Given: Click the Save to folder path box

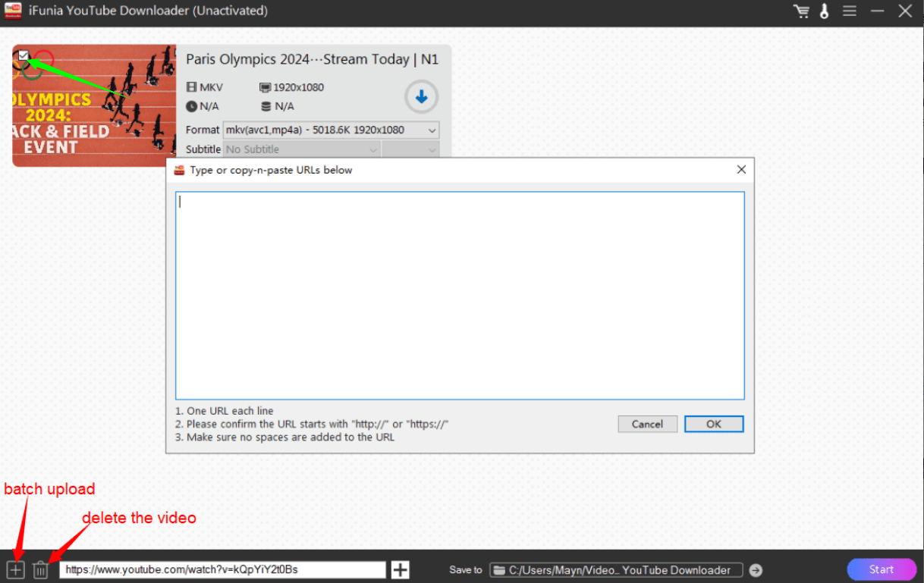Looking at the screenshot, I should tap(615, 570).
